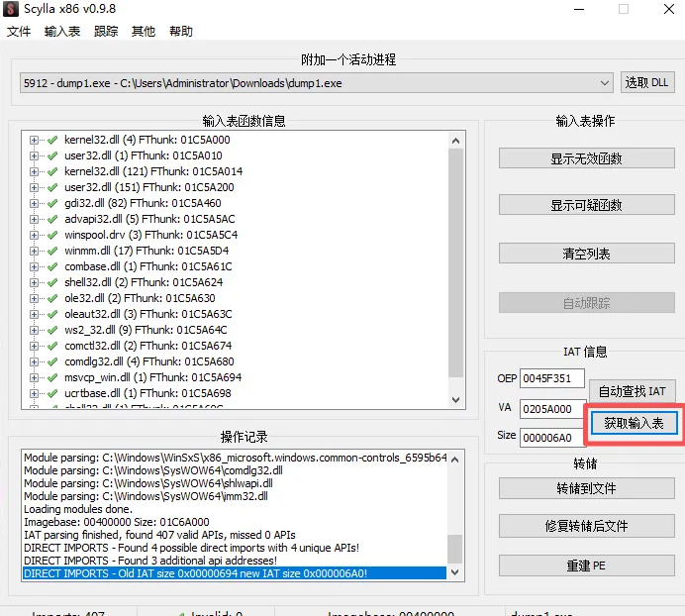Click green checkmark icon beside gdi32.dll

pos(52,203)
